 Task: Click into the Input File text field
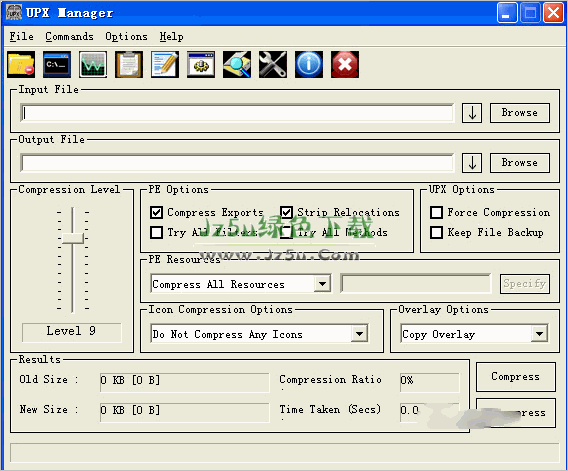click(237, 113)
